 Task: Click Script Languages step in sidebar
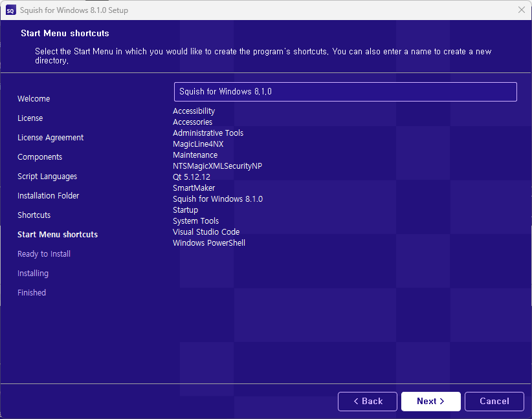(47, 177)
